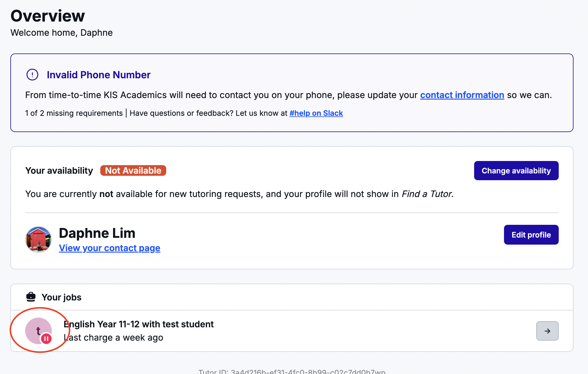The width and height of the screenshot is (588, 374).
Task: Open the contact information link
Action: coord(462,95)
